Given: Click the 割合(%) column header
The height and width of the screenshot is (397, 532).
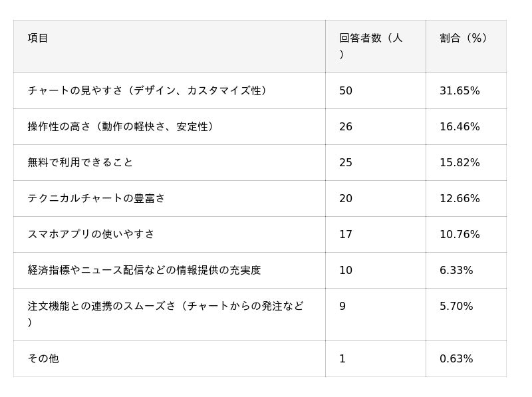Looking at the screenshot, I should 464,39.
